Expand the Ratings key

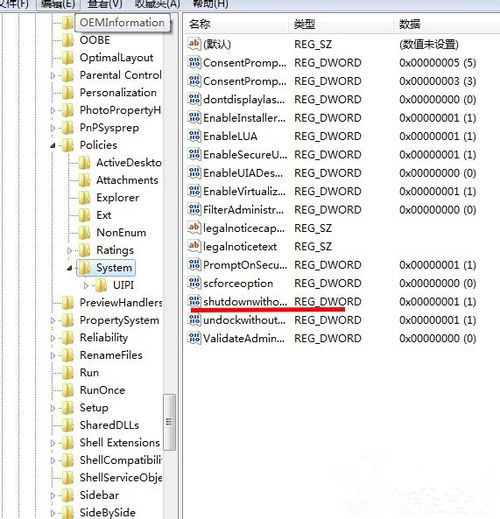click(70, 250)
